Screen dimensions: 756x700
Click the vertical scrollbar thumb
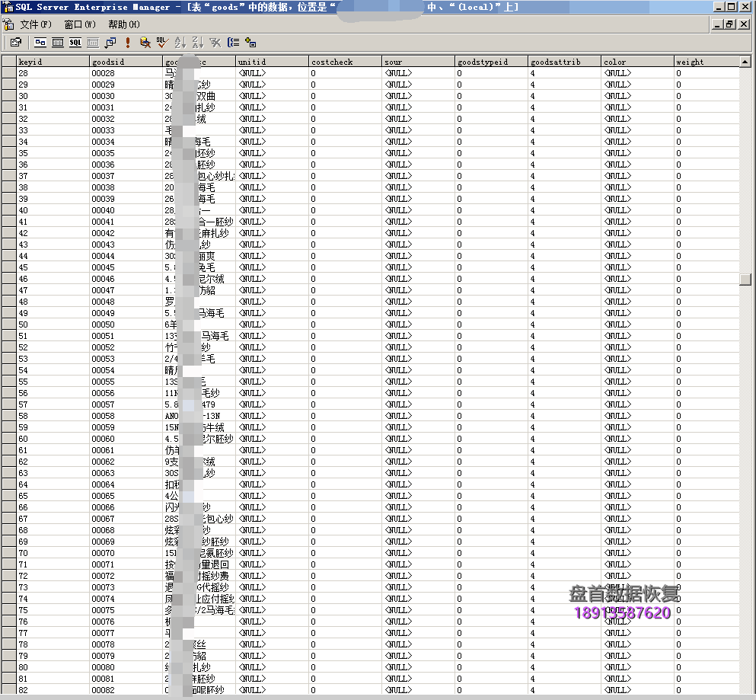(745, 279)
